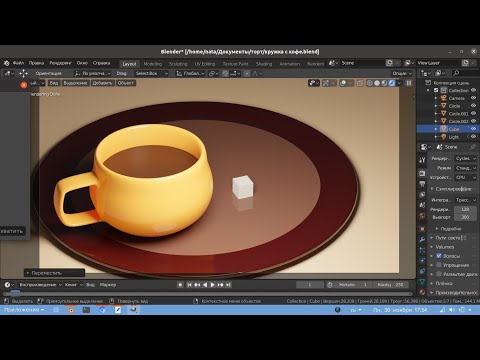
Task: Jump to the timeline end frame
Action: (228, 285)
